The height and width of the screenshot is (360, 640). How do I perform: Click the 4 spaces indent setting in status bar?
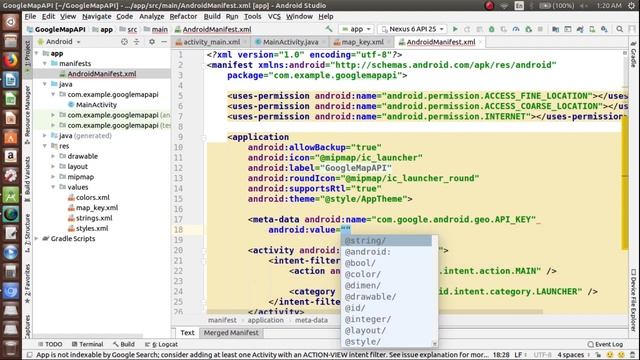(570, 355)
